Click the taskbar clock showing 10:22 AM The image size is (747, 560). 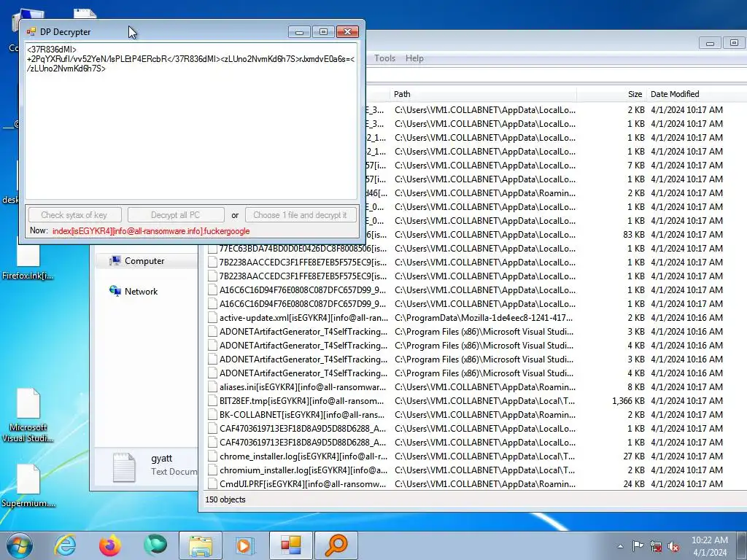coord(709,546)
